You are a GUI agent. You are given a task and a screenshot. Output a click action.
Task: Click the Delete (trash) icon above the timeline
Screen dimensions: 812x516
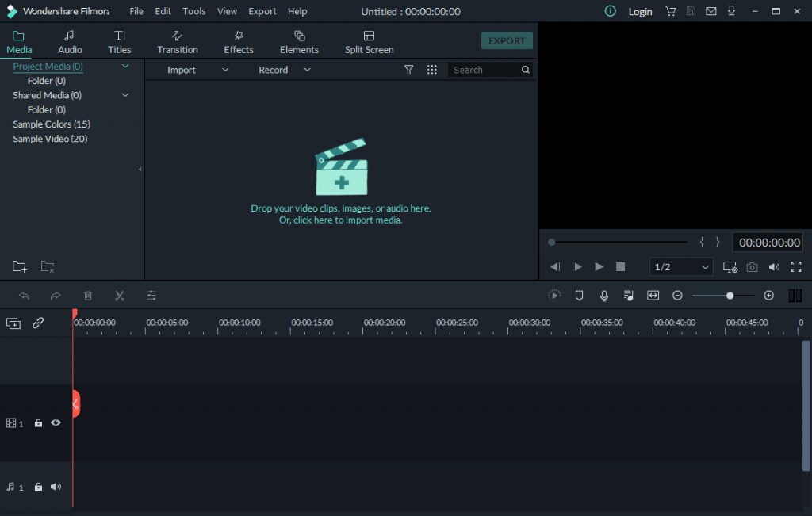pos(88,295)
